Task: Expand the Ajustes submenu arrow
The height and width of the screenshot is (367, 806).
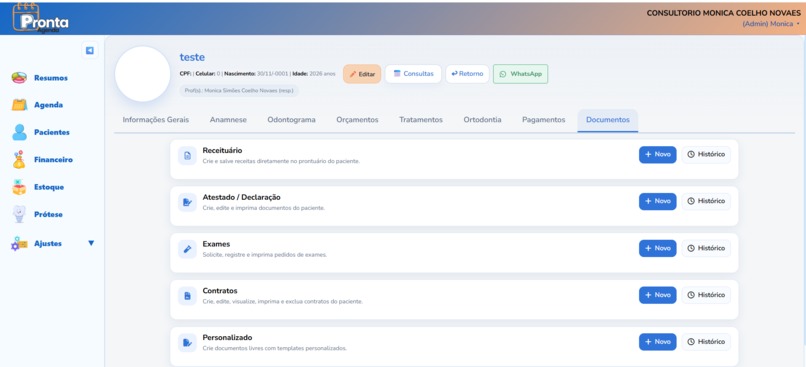Action: 91,243
